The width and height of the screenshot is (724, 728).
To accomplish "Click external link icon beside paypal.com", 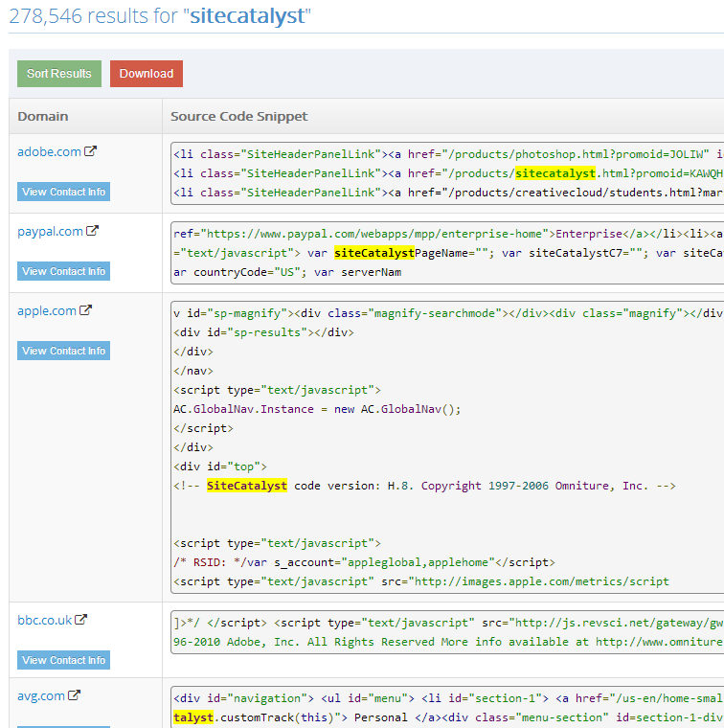I will click(92, 231).
